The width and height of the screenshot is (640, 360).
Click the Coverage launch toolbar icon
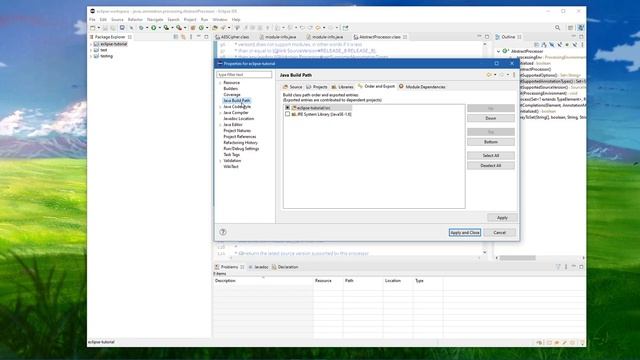166,28
